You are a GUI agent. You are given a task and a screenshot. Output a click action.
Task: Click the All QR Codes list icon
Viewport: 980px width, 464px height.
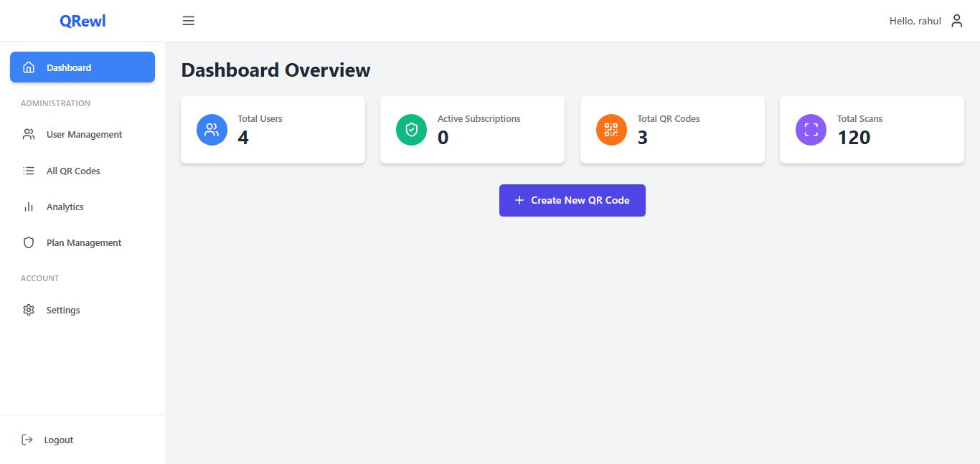(29, 171)
